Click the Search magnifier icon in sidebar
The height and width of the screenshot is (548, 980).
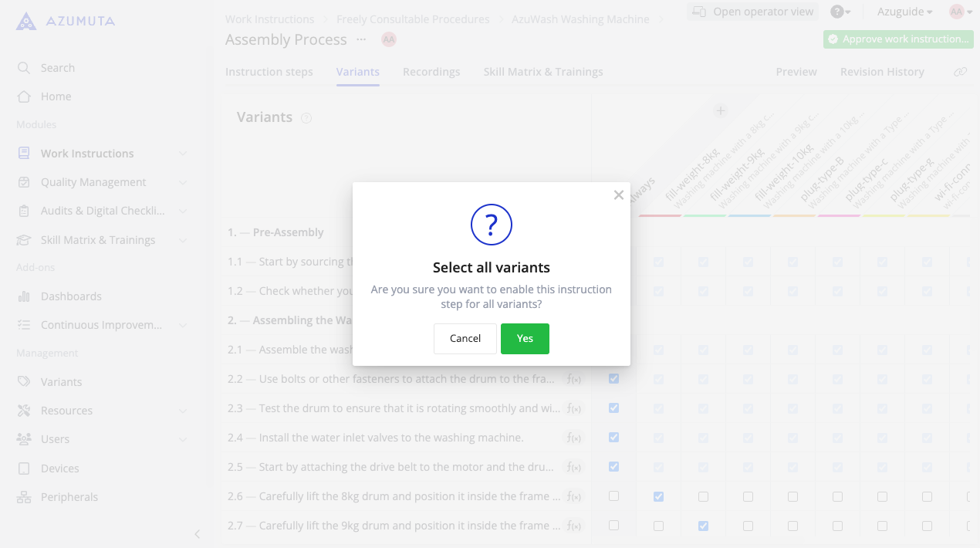[x=24, y=68]
